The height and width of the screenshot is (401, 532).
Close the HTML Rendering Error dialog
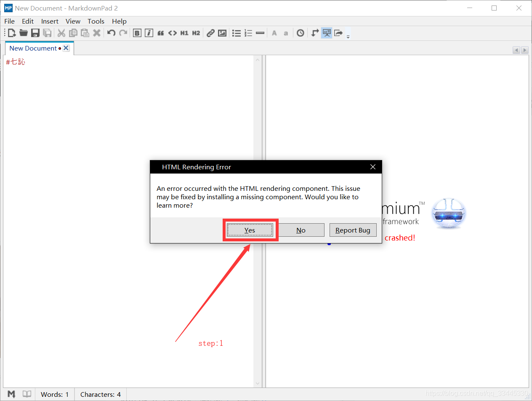tap(372, 167)
